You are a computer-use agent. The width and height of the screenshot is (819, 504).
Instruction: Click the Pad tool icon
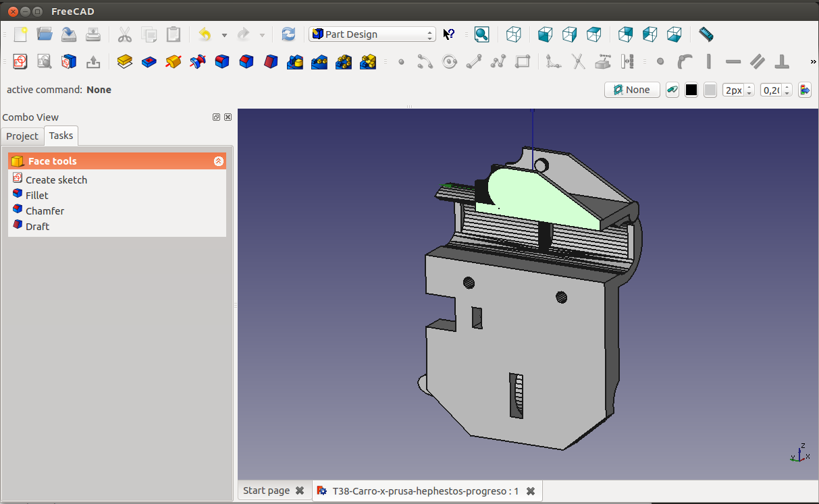point(124,62)
